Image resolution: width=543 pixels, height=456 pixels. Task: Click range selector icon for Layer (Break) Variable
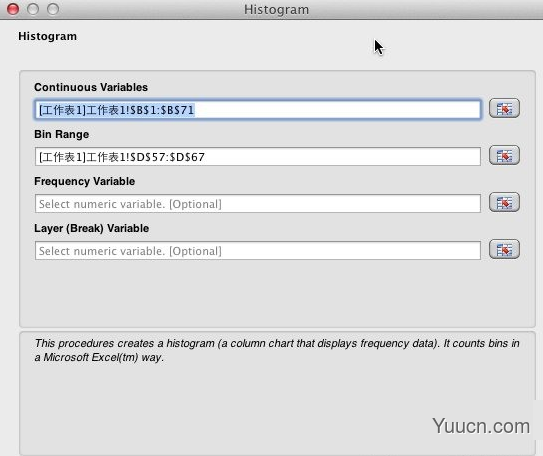[504, 249]
